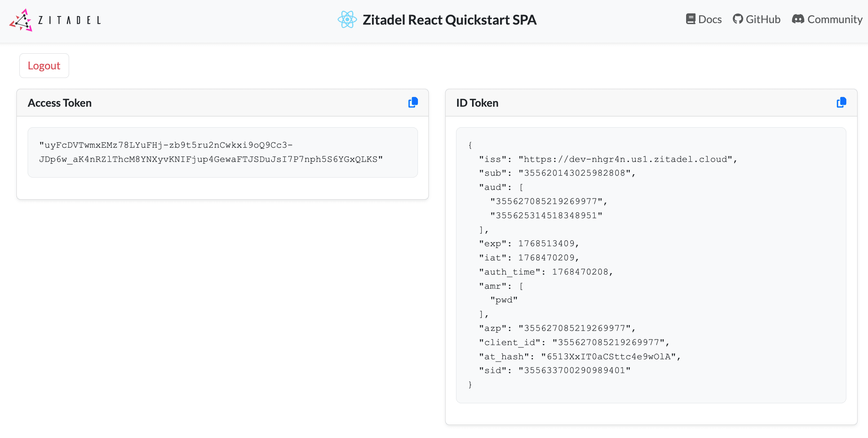Copy the ID Token using the copy icon
This screenshot has height=438, width=868.
point(841,102)
